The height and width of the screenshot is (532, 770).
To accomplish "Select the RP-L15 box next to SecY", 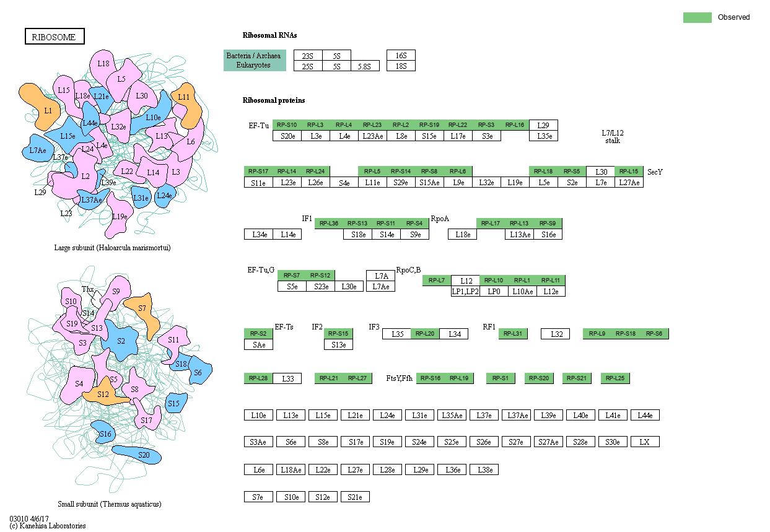I will (x=629, y=172).
